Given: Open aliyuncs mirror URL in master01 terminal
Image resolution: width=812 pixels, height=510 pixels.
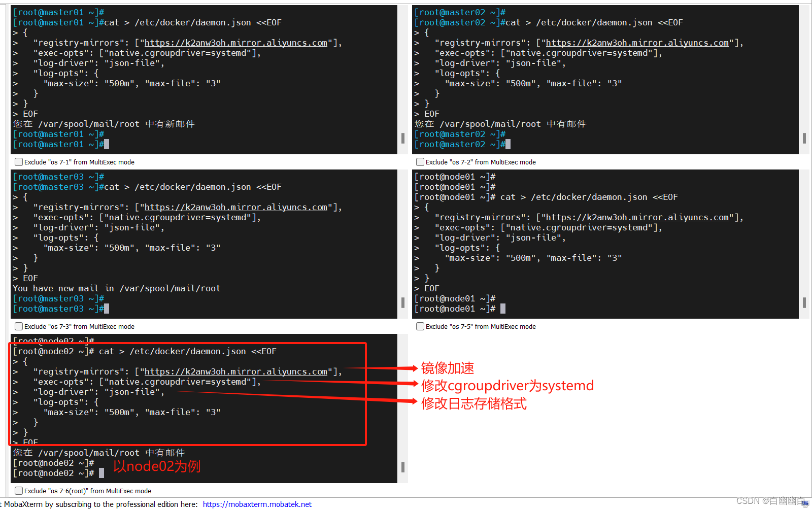Looking at the screenshot, I should tap(236, 43).
